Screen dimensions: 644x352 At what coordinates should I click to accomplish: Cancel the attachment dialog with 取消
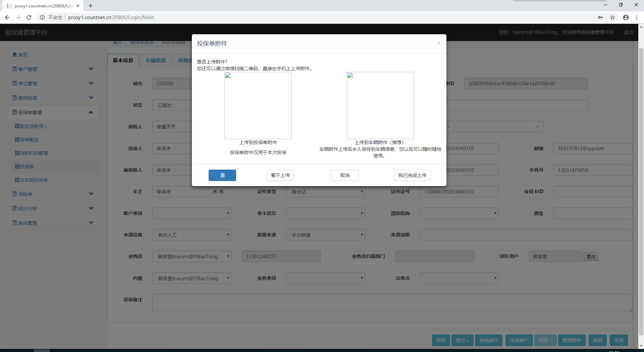[344, 175]
